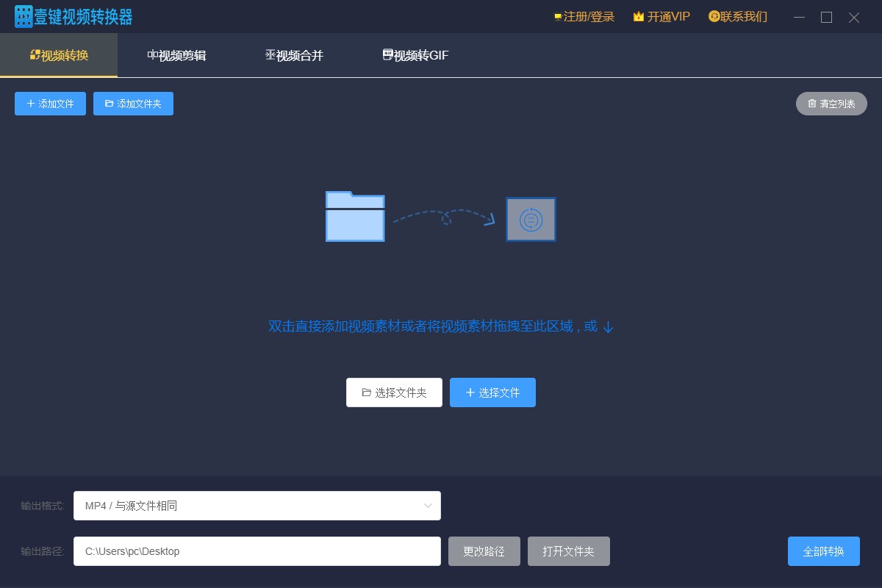Click the folder icon inside 选择文件夹 button
The height and width of the screenshot is (588, 882).
click(367, 392)
